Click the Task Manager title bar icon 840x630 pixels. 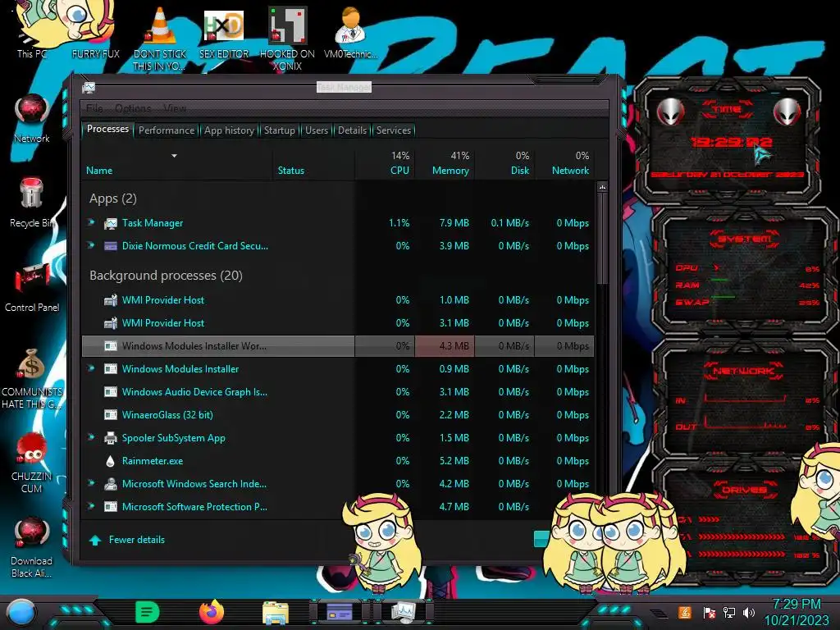(x=89, y=87)
